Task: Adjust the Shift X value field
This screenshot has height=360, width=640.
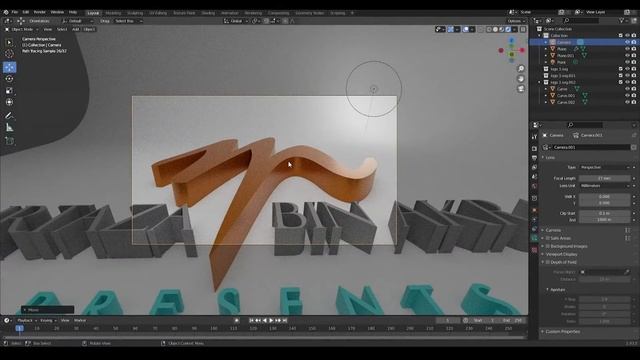Action: 604,197
